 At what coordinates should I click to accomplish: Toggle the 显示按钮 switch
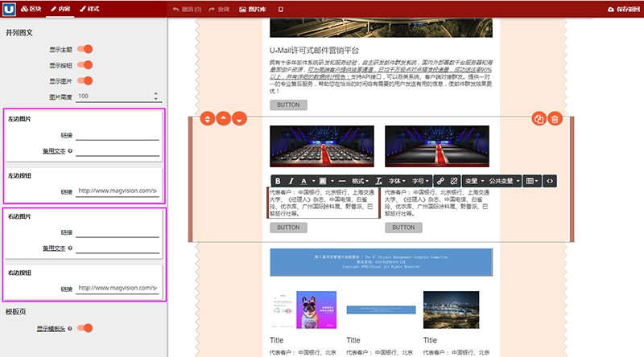click(x=85, y=65)
